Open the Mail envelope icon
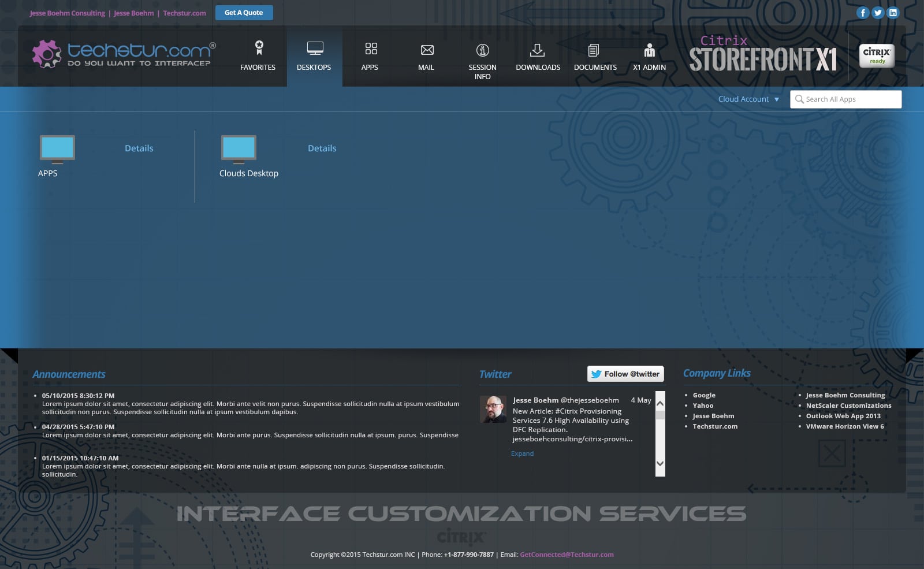Screen dimensions: 924x569 pyautogui.click(x=427, y=50)
